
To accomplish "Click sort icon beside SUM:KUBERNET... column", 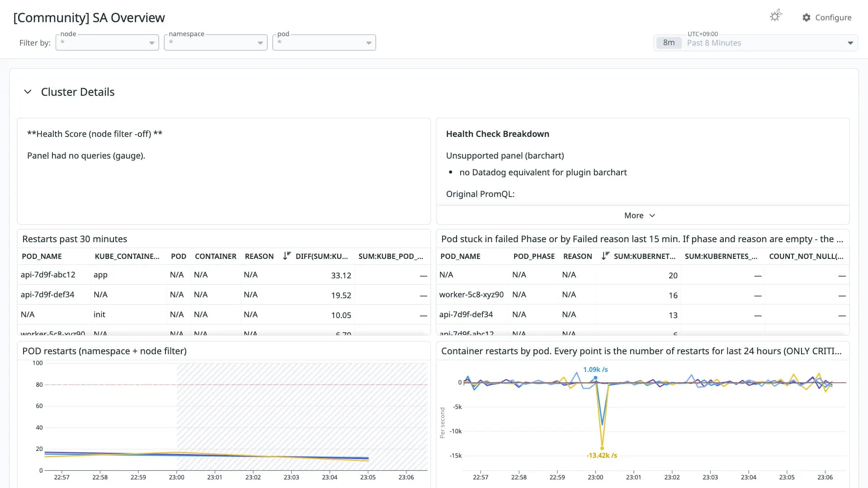I will 605,256.
